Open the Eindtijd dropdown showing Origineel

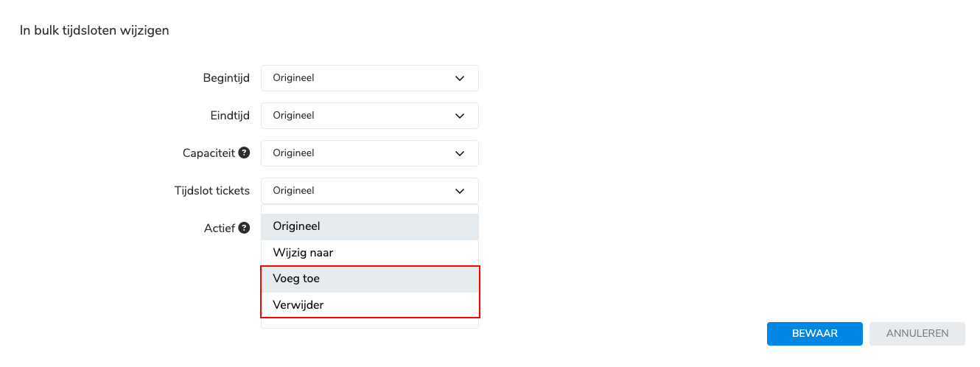click(370, 116)
